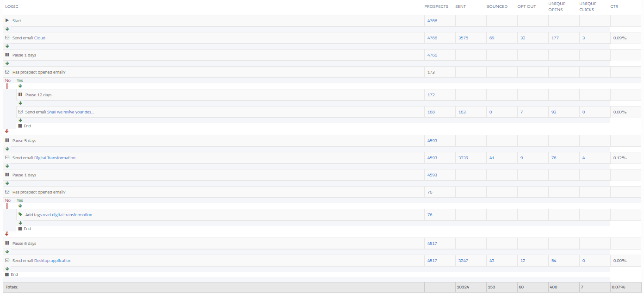Click the final End stop icon at bottom

click(x=7, y=275)
